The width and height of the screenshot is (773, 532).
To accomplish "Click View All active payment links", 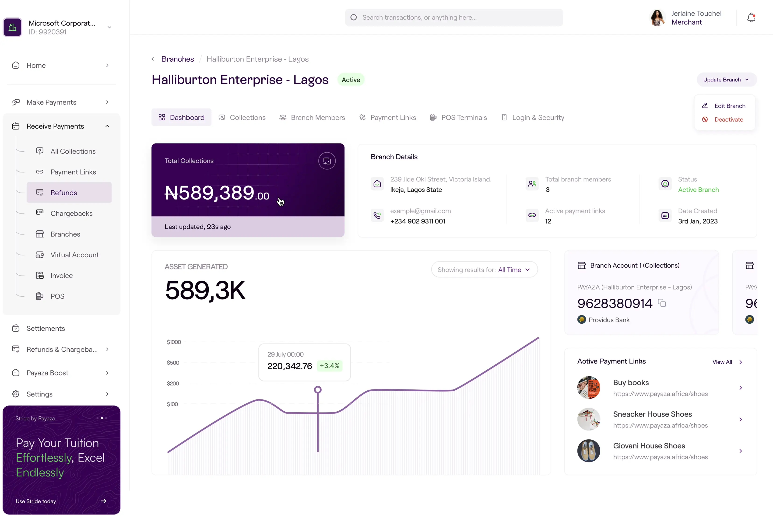I will pos(727,362).
